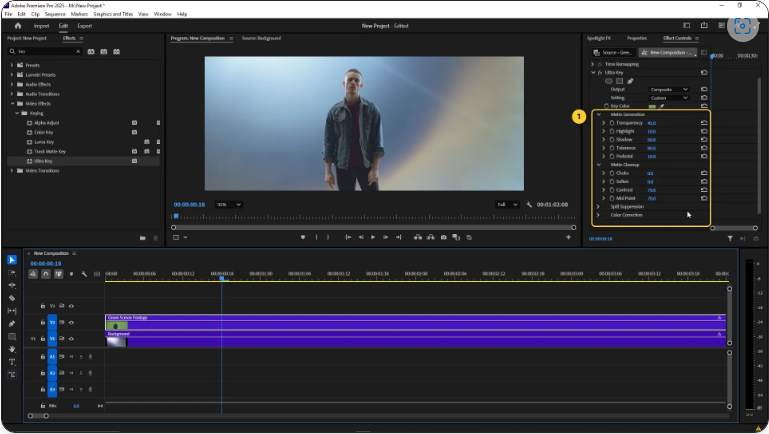Click the Key Color green swatch
This screenshot has height=434, width=769.
pyautogui.click(x=652, y=106)
